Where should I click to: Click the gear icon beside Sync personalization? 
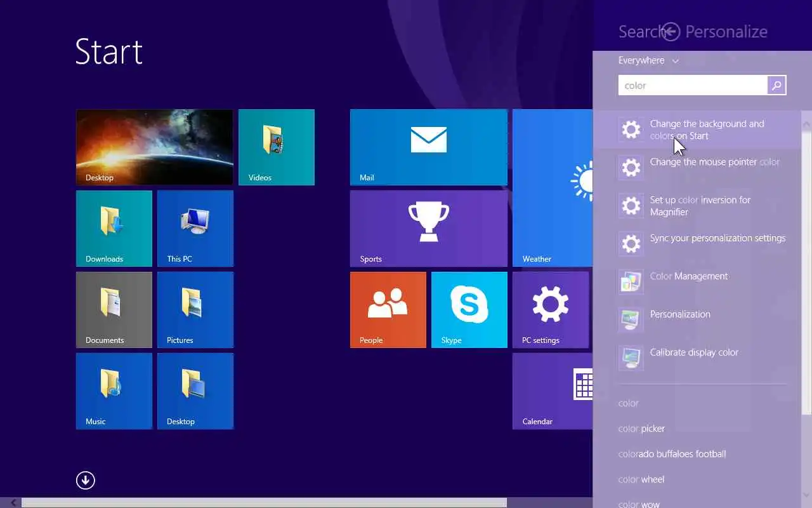tap(631, 244)
